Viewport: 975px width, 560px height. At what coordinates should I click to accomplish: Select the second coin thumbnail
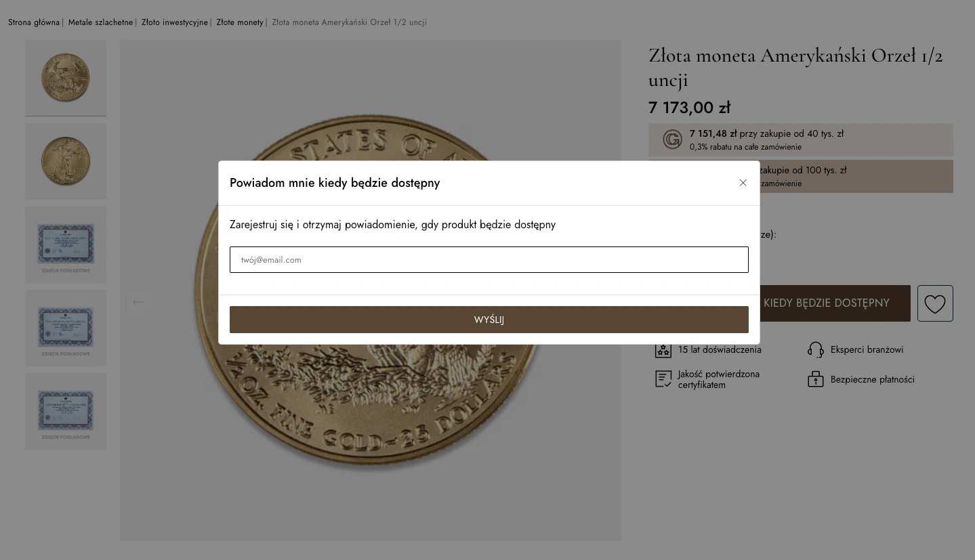[66, 161]
